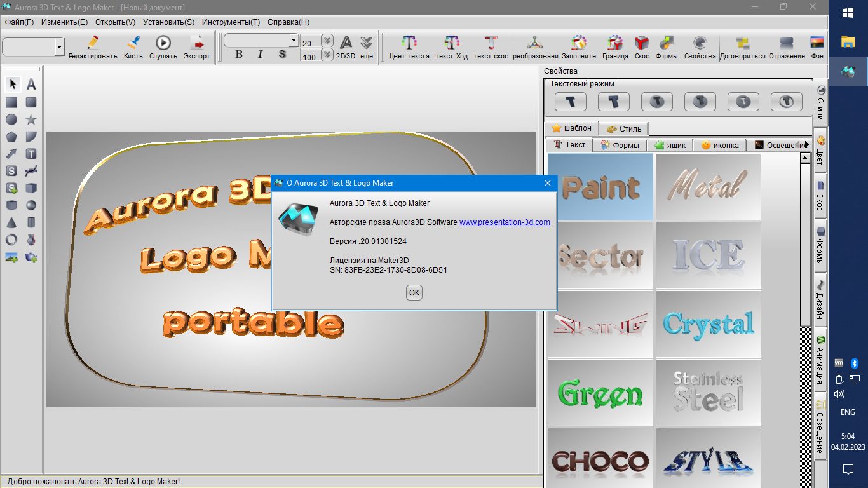
Task: Open the Справка(H) menu
Action: point(288,22)
